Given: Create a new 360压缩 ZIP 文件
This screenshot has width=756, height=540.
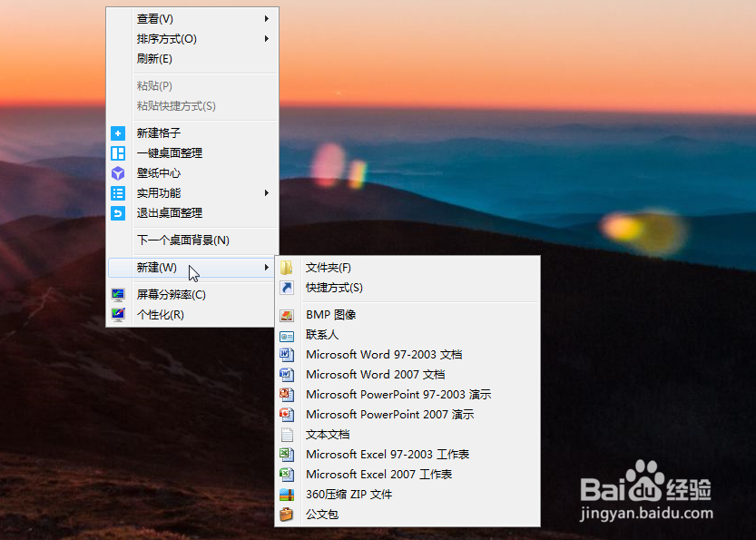Looking at the screenshot, I should pos(407,495).
